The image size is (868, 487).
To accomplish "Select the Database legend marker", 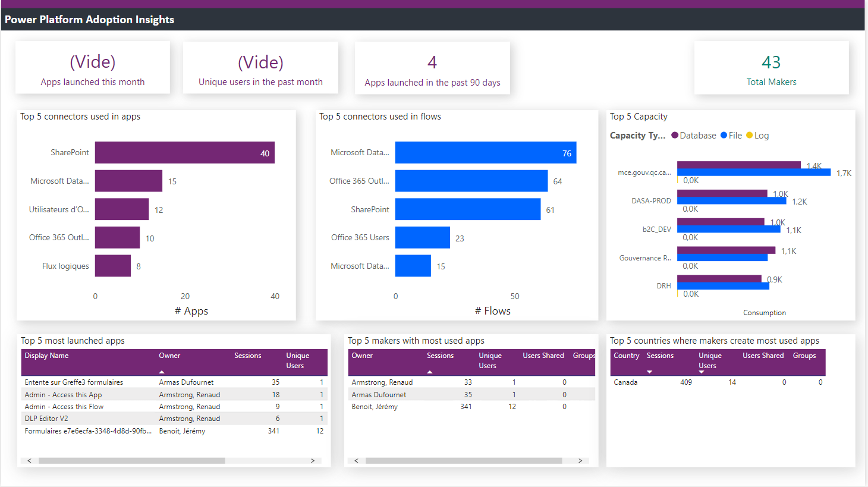I will [x=675, y=136].
